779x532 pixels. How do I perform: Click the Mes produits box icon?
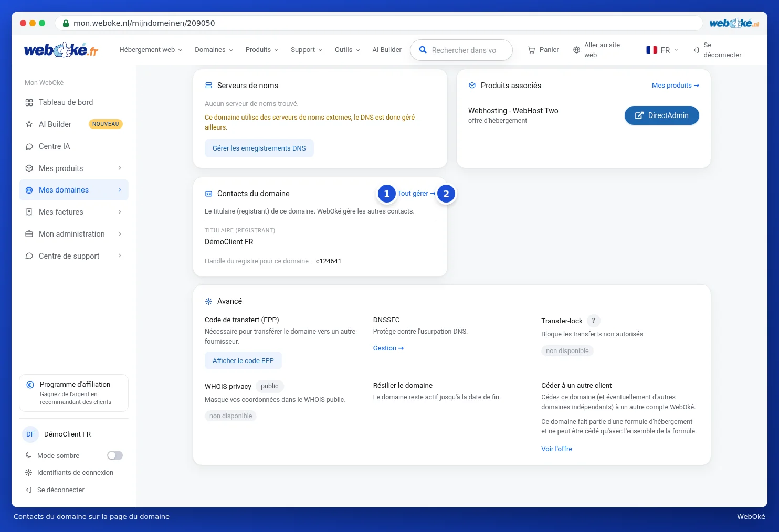click(29, 168)
